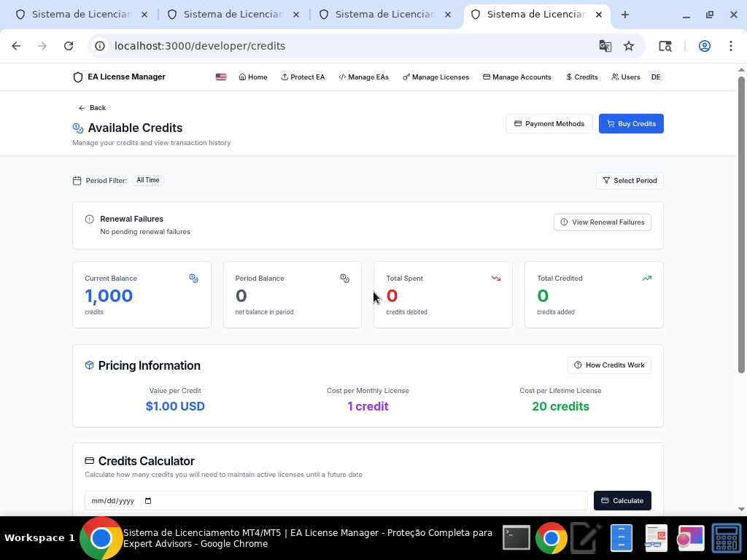Click the DE user avatar

click(656, 77)
